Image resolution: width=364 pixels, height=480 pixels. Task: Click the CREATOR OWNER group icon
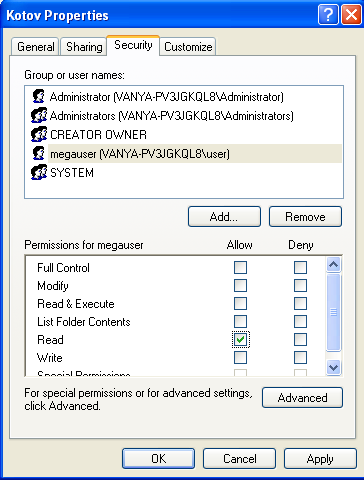coord(39,134)
